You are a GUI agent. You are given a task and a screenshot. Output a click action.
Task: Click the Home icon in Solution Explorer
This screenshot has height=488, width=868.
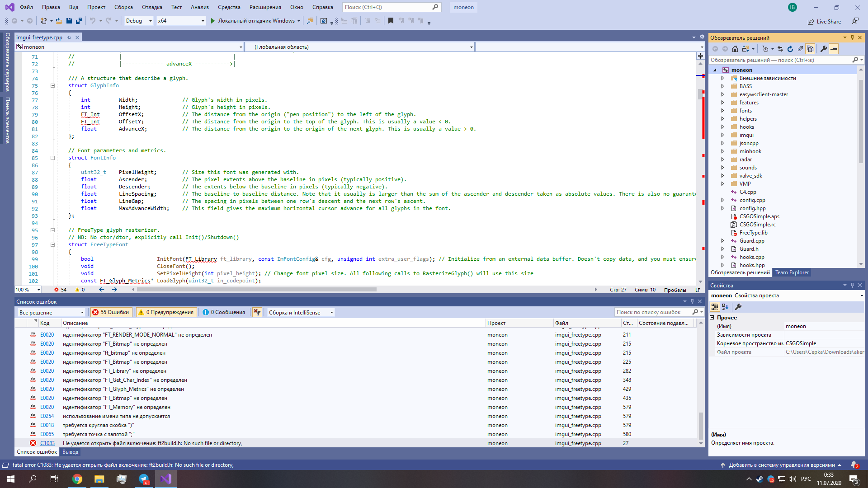pyautogui.click(x=735, y=49)
